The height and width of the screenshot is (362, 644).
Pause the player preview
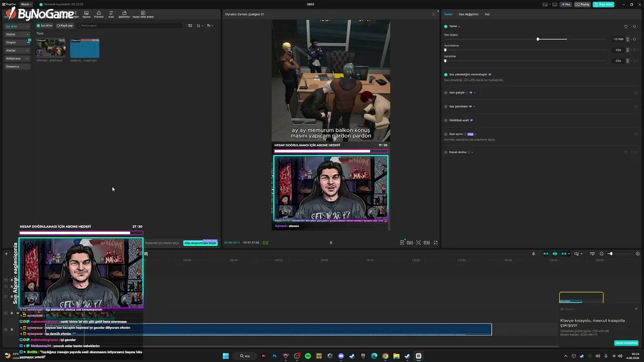point(331,243)
